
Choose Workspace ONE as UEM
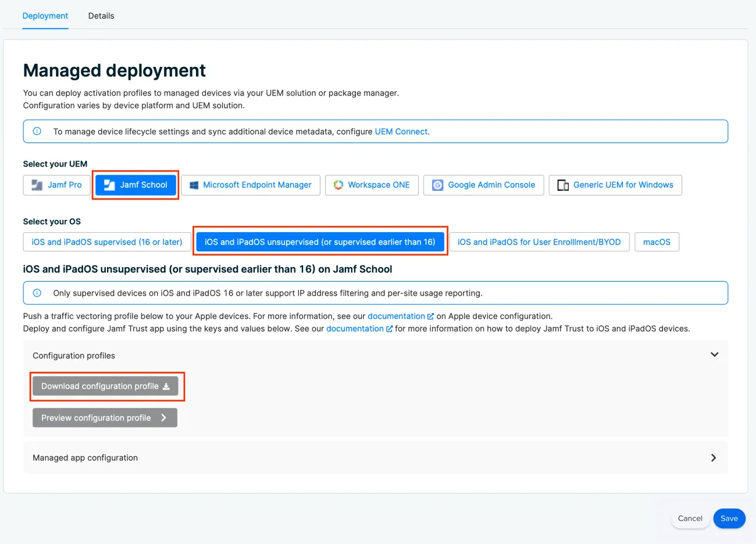(372, 185)
